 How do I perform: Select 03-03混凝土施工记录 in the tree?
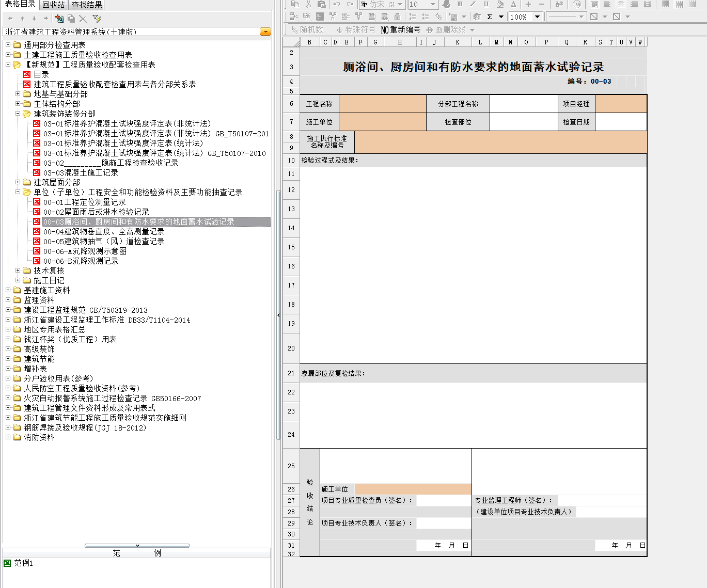[x=81, y=173]
